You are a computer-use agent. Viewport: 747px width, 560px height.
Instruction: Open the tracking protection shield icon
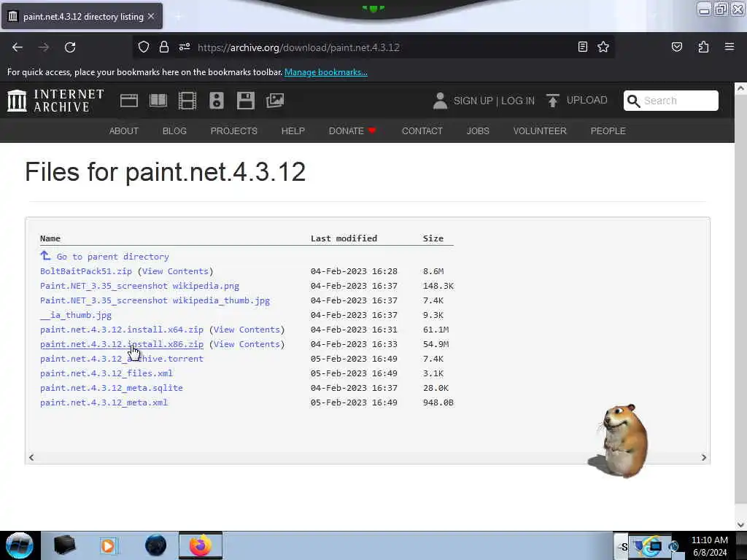click(x=144, y=47)
